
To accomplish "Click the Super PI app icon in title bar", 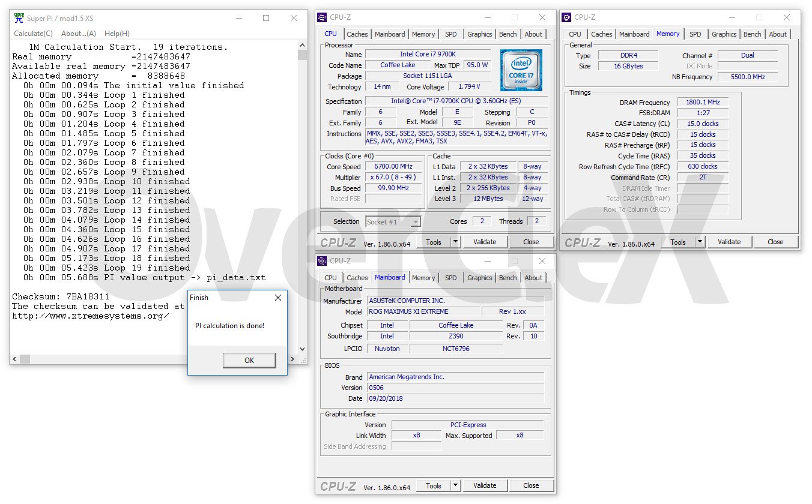I will point(19,18).
